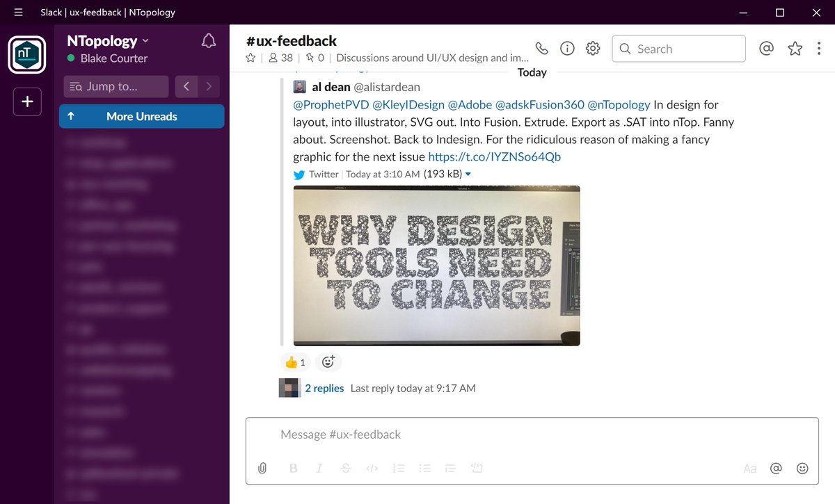
Task: Add a reaction with the smiley plus icon
Action: point(328,362)
